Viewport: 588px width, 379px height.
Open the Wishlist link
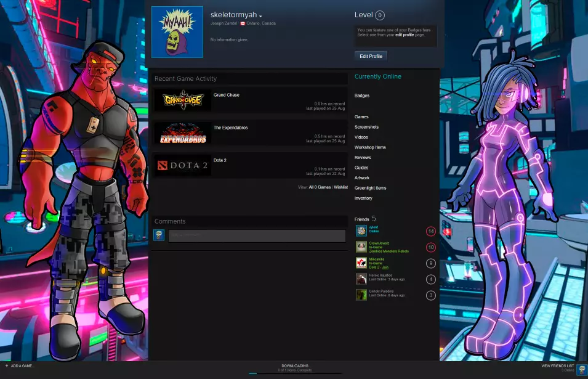[341, 187]
